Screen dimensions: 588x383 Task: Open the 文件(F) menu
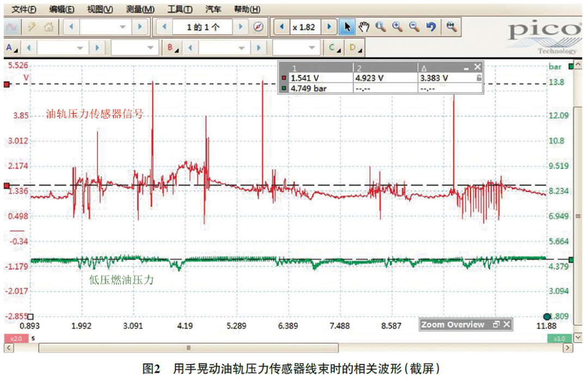pos(24,9)
